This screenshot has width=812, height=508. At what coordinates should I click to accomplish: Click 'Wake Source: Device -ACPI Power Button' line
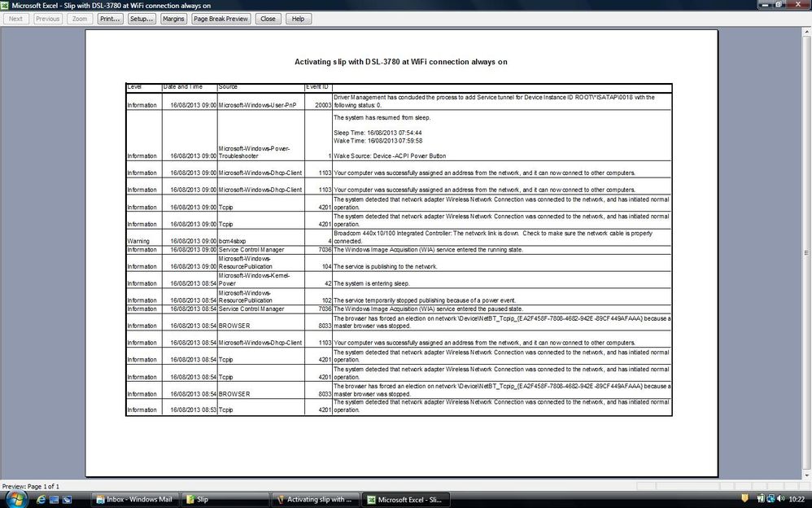pyautogui.click(x=390, y=155)
